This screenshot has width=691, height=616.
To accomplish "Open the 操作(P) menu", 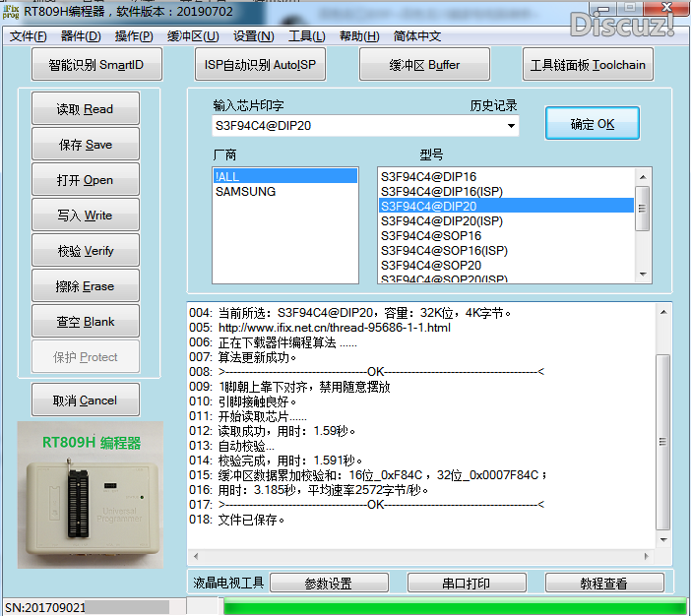I will tap(134, 36).
